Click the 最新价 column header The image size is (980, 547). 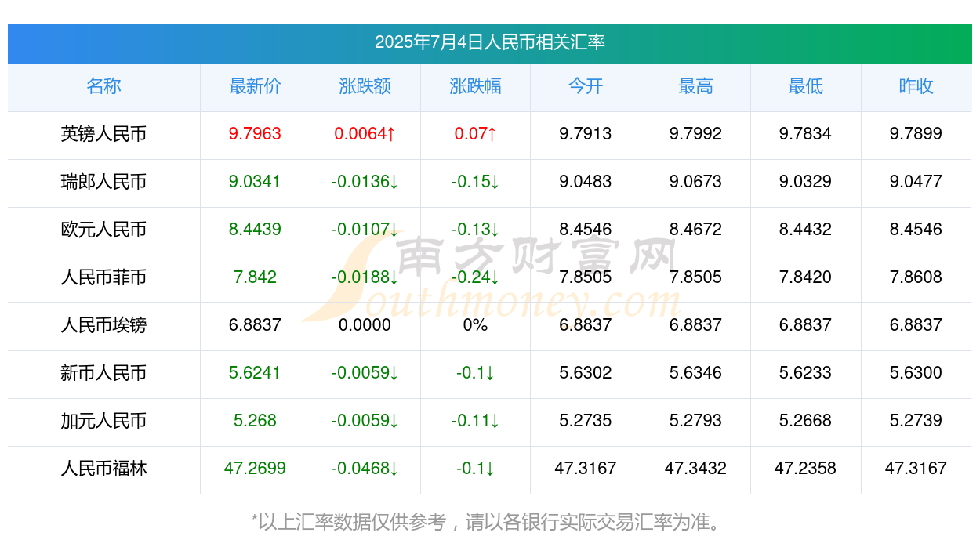click(255, 86)
